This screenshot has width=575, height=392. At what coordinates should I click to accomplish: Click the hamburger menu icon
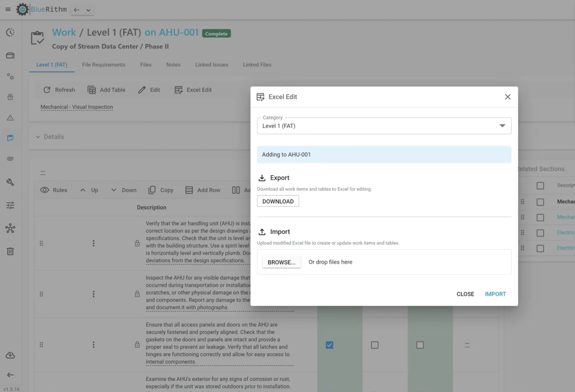point(8,9)
